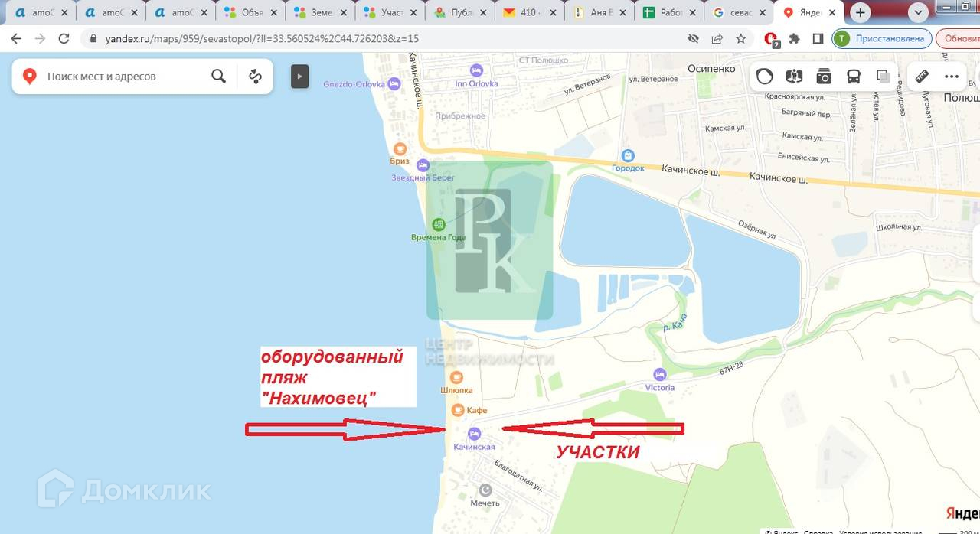Reload the current page
The width and height of the screenshot is (980, 534).
64,38
